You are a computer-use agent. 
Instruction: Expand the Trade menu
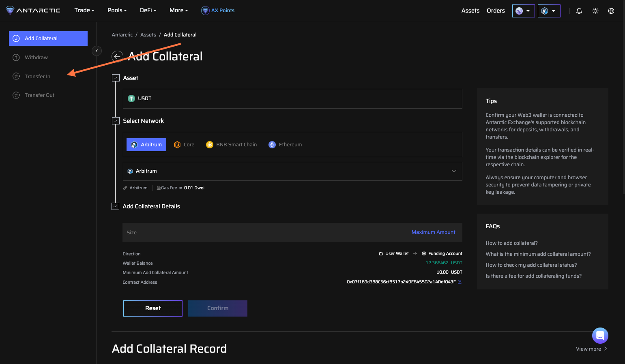(84, 10)
